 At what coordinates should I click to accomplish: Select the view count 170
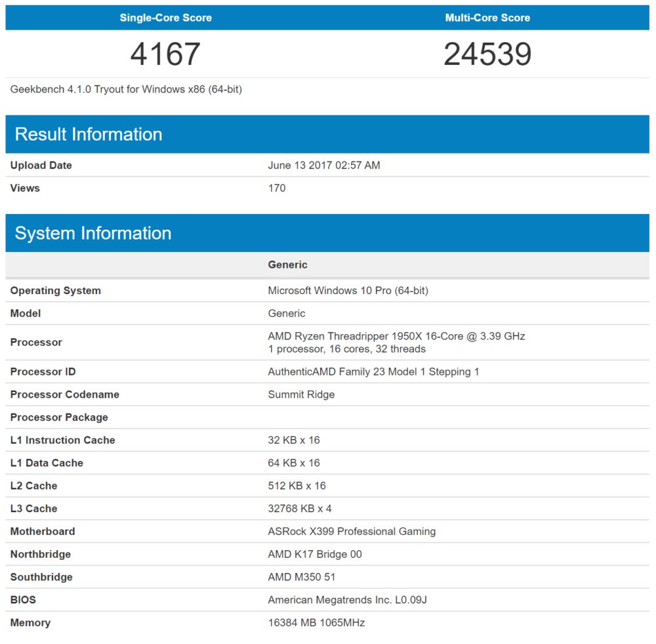click(277, 188)
